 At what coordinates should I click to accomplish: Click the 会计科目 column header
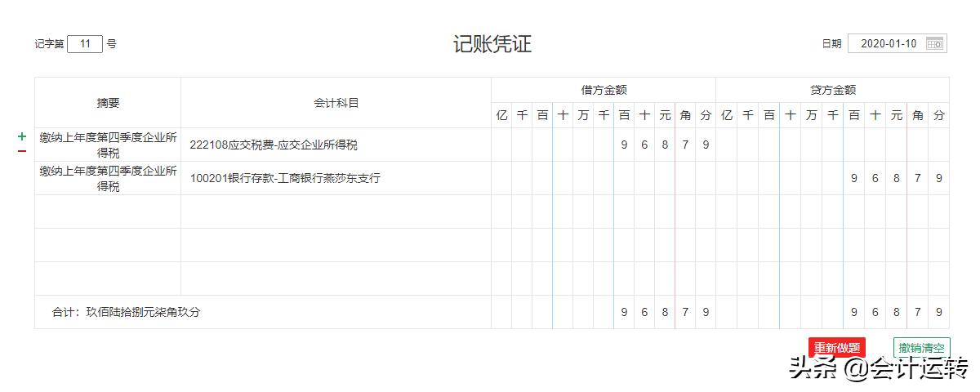tap(336, 103)
